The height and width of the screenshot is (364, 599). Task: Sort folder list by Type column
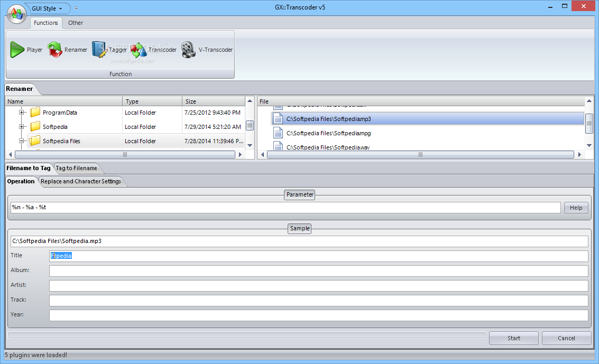[x=152, y=101]
